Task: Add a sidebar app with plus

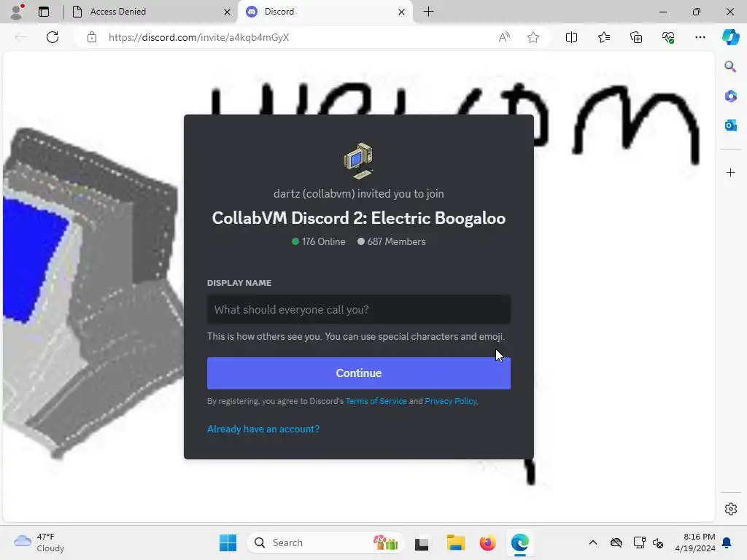Action: click(730, 172)
